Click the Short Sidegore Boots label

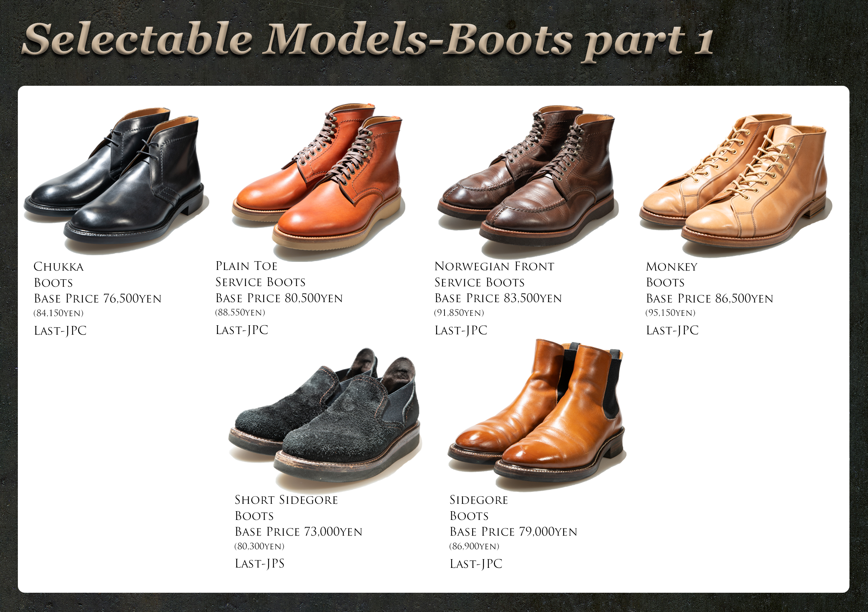tap(286, 508)
